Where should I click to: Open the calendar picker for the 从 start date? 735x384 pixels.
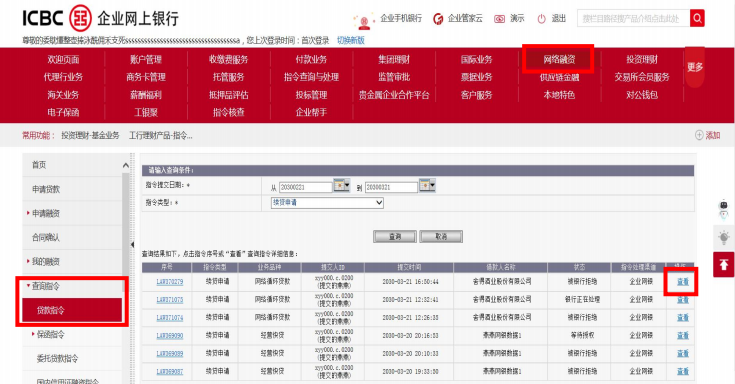(342, 185)
